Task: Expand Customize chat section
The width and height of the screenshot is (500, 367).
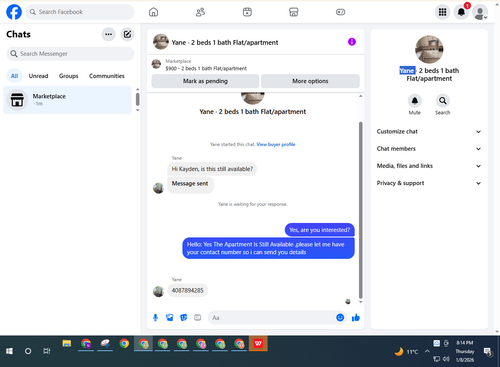Action: (429, 132)
